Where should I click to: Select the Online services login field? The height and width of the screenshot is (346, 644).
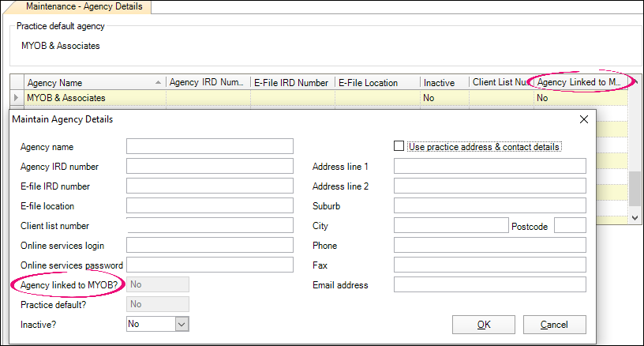pos(209,246)
